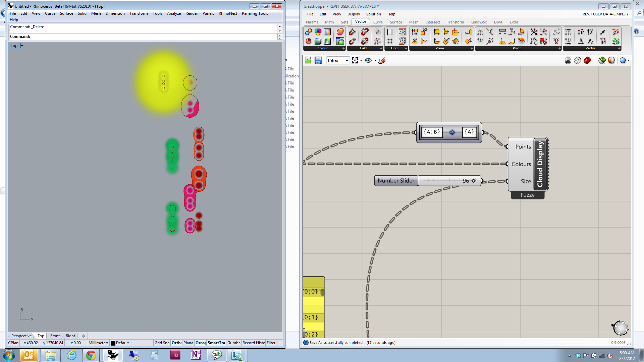Toggle the preview eye in Grasshopper toolbar

coord(368,60)
